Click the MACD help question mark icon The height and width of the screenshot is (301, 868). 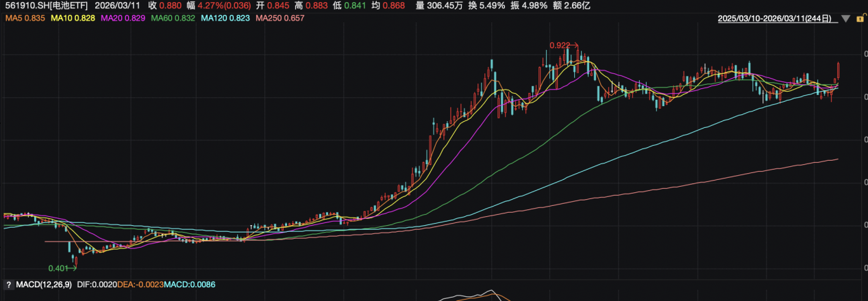click(x=8, y=284)
